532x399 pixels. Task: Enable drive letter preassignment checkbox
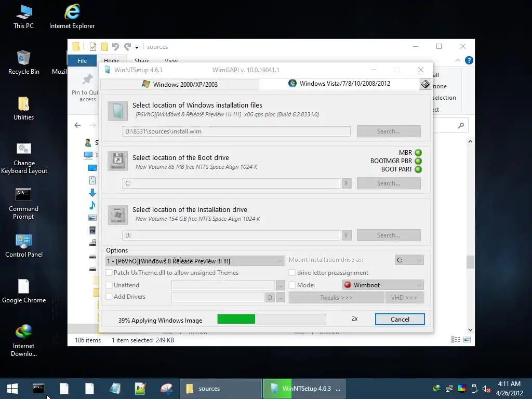point(292,272)
